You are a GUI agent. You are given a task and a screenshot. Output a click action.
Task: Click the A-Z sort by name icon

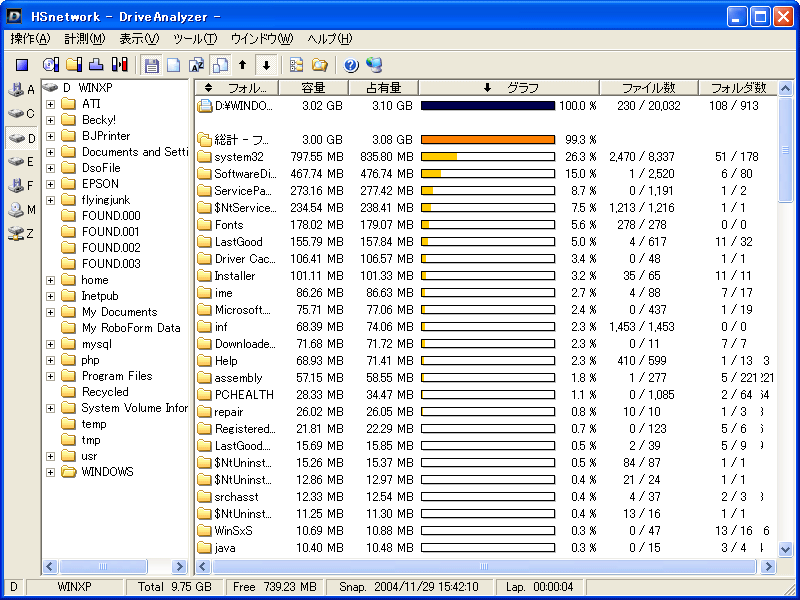pos(196,65)
